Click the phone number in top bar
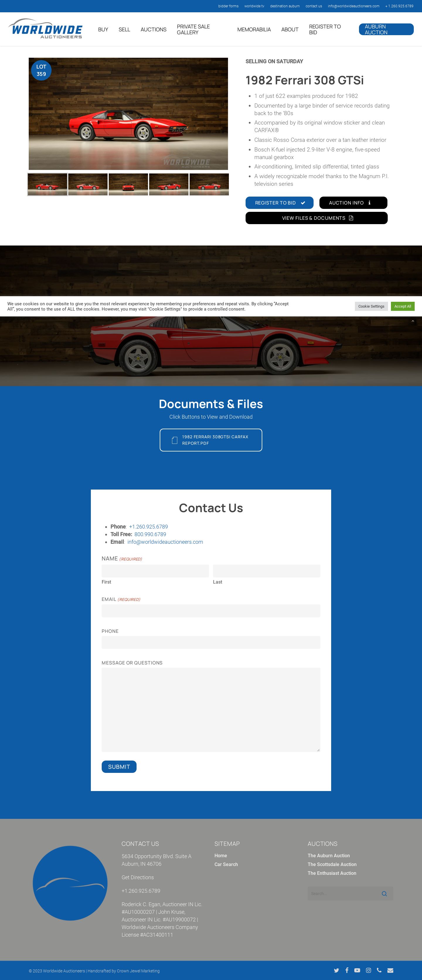 click(399, 6)
